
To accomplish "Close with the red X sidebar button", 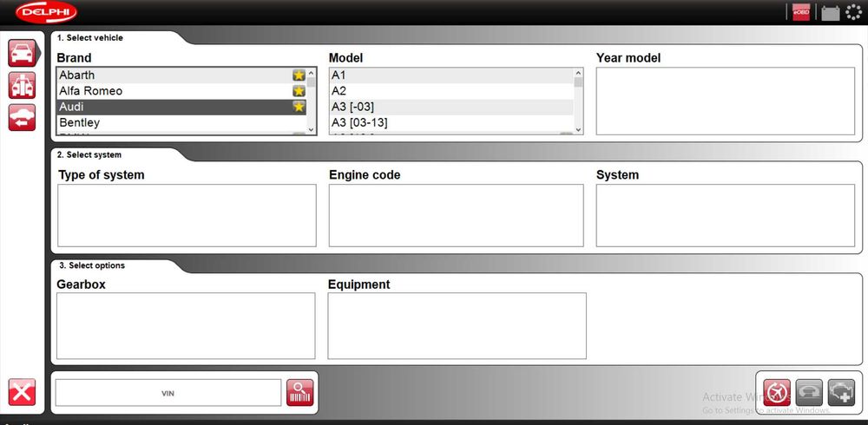I will point(23,392).
